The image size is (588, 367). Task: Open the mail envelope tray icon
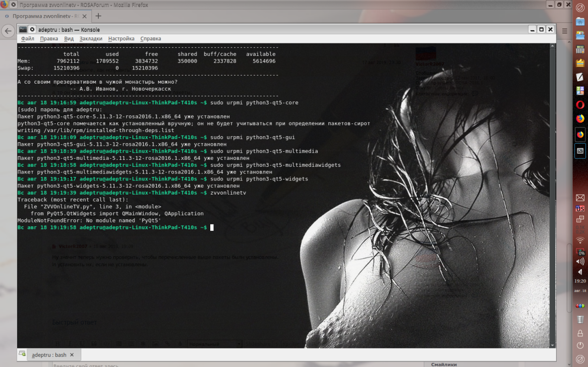click(x=580, y=198)
